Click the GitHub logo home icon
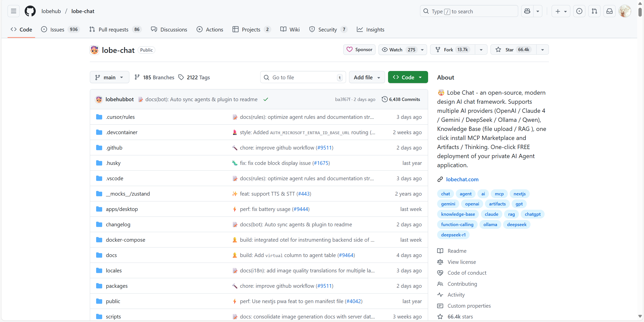The height and width of the screenshot is (322, 644). pos(30,11)
